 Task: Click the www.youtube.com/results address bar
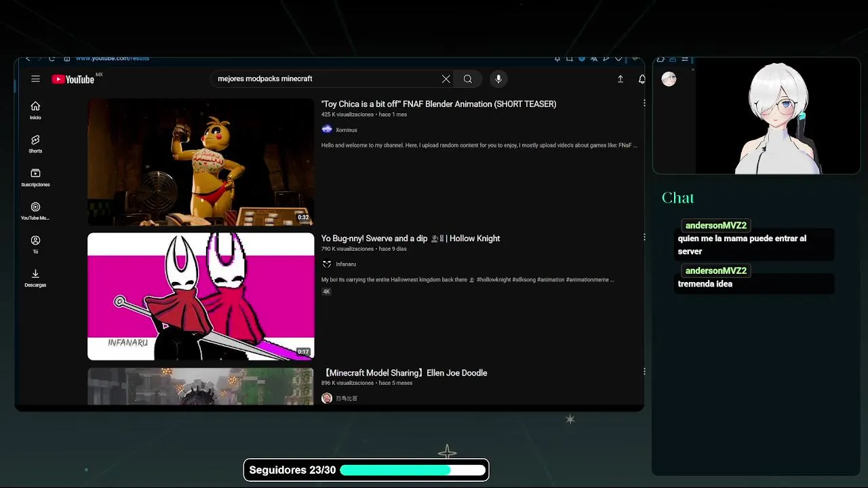[113, 58]
